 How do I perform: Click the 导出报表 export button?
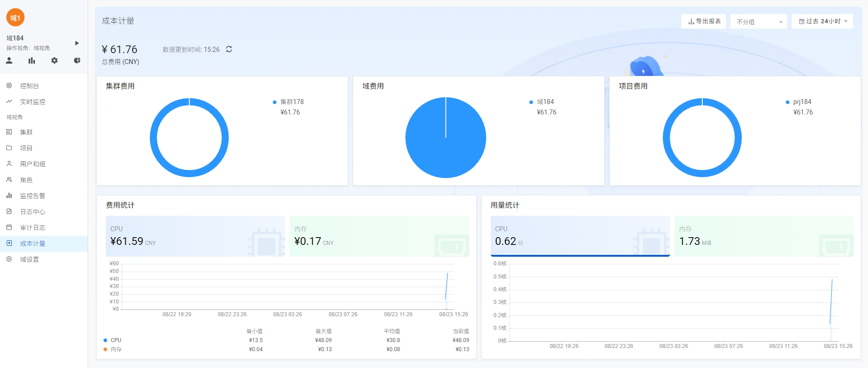point(704,21)
